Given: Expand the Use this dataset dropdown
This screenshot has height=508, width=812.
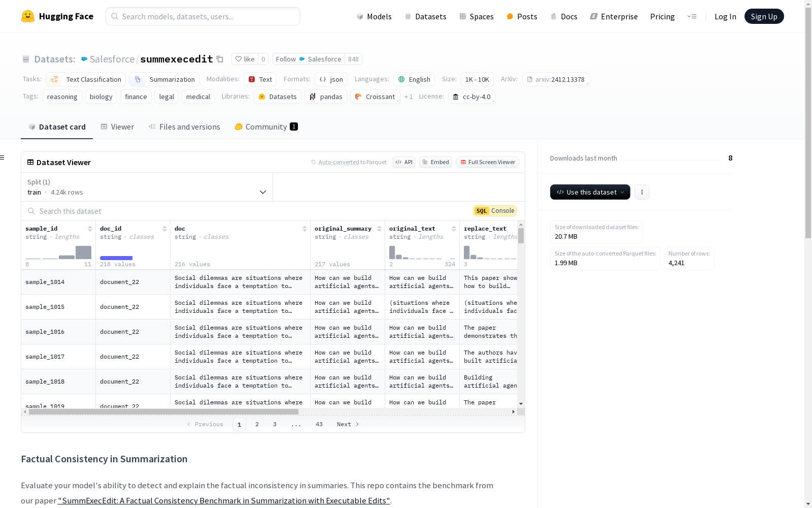Looking at the screenshot, I should coord(590,192).
